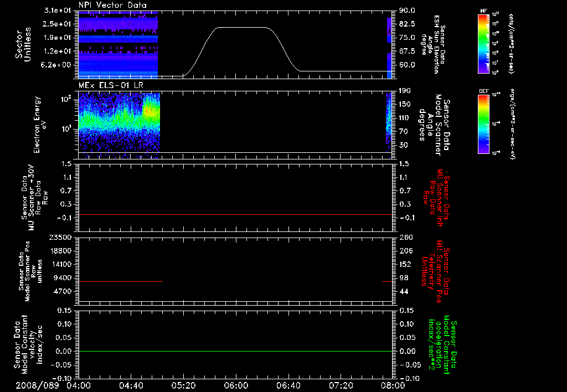Click the red MU Scanner Pos Telemetry label
This screenshot has width=567, height=392.
[436, 271]
